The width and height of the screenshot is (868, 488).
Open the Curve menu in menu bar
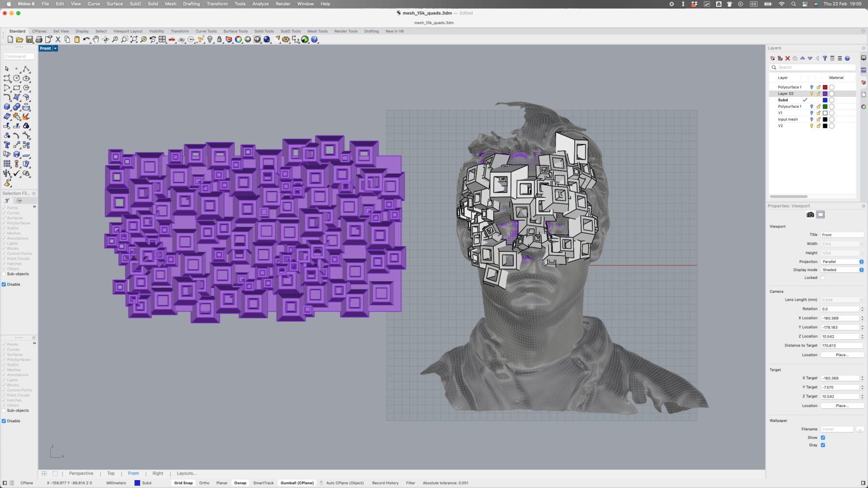point(94,4)
